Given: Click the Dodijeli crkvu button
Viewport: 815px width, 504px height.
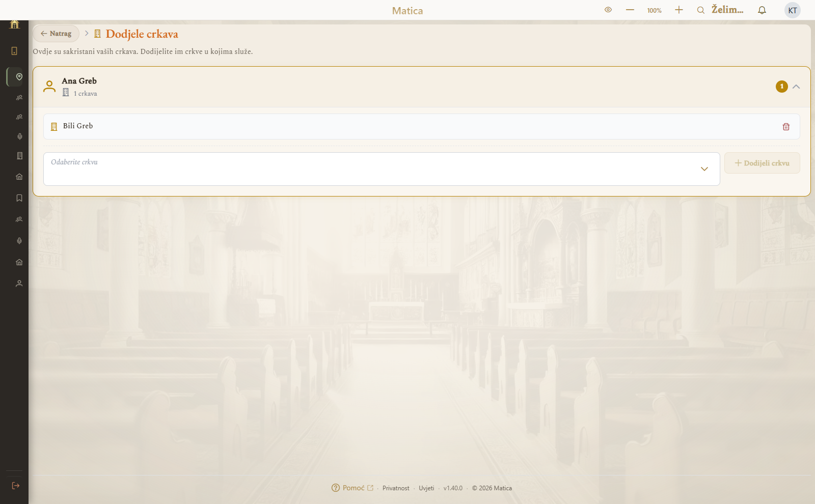Looking at the screenshot, I should click(x=762, y=163).
